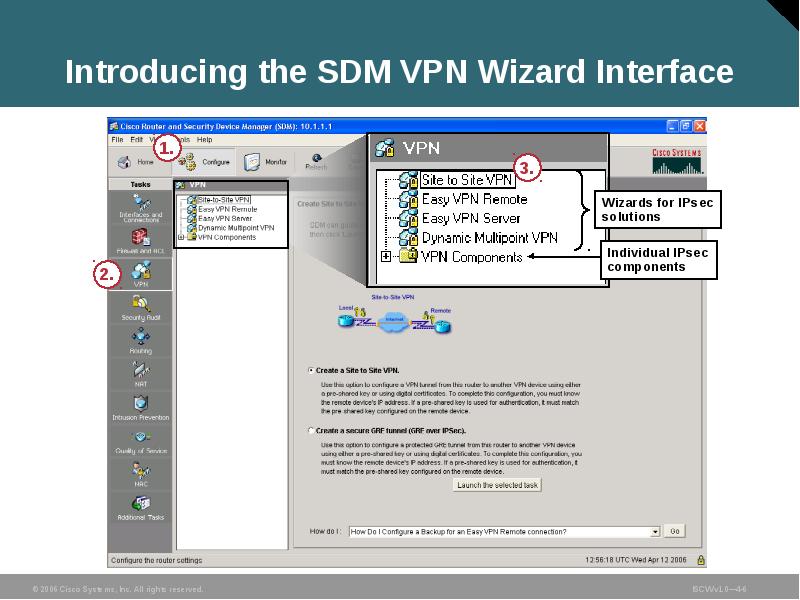Open the Quality of Service task
This screenshot has width=800, height=600.
point(141,442)
